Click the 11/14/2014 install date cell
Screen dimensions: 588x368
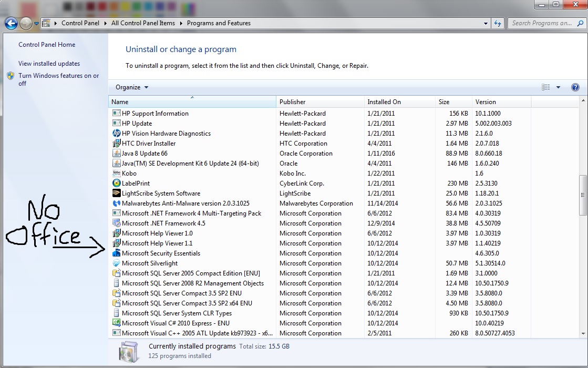[x=383, y=203]
